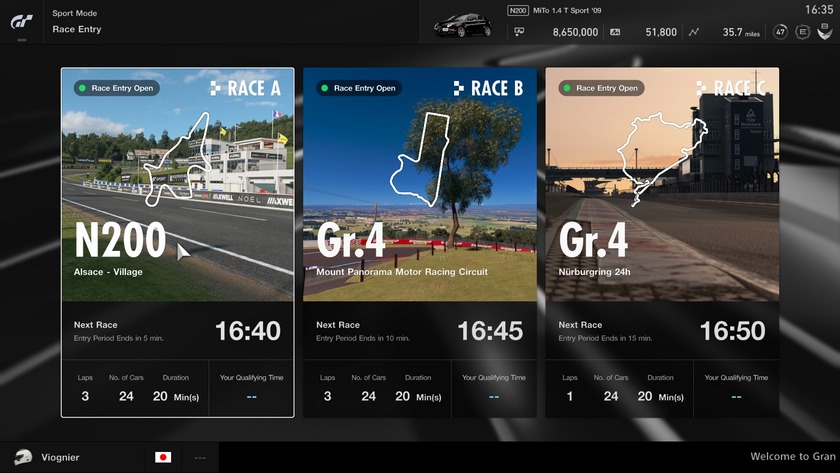
Task: Click the Gr.4 class label on Race C
Action: pos(593,240)
